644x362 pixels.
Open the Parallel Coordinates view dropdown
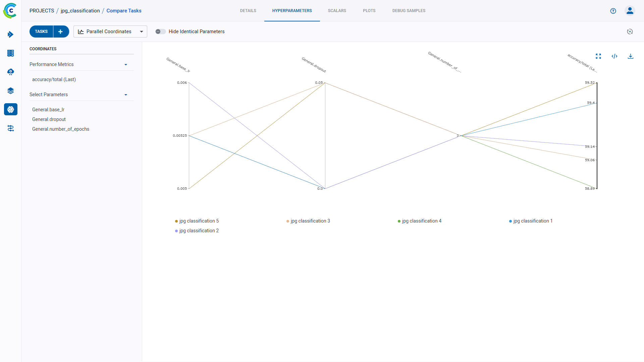(x=110, y=32)
